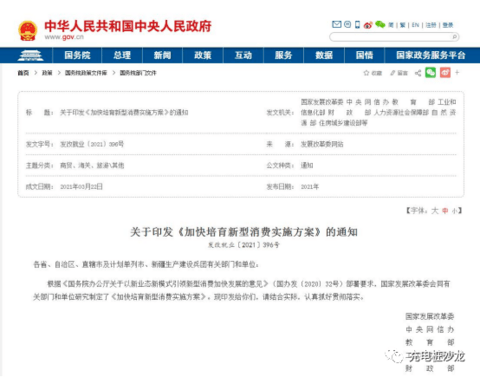Open the email envelope icon in header

(x=337, y=24)
